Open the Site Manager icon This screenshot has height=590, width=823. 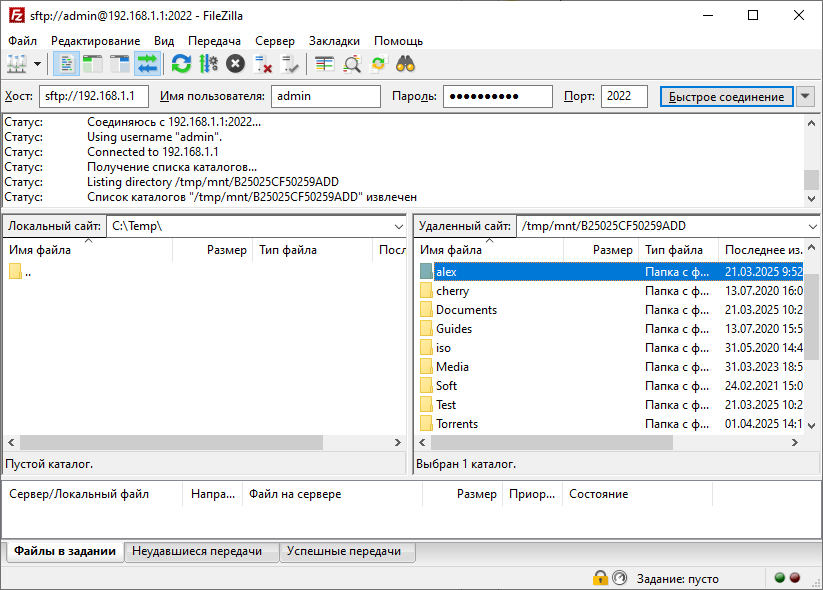(17, 64)
